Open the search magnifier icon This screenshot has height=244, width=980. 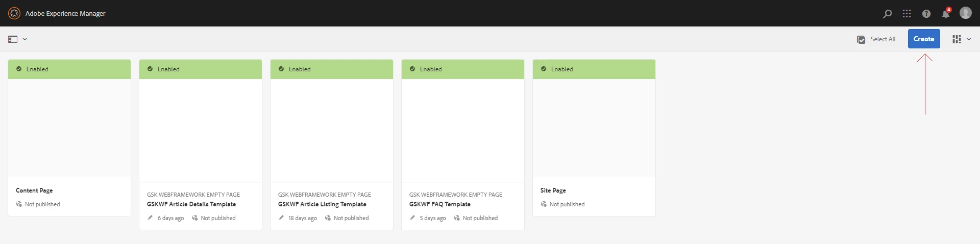[x=888, y=14]
